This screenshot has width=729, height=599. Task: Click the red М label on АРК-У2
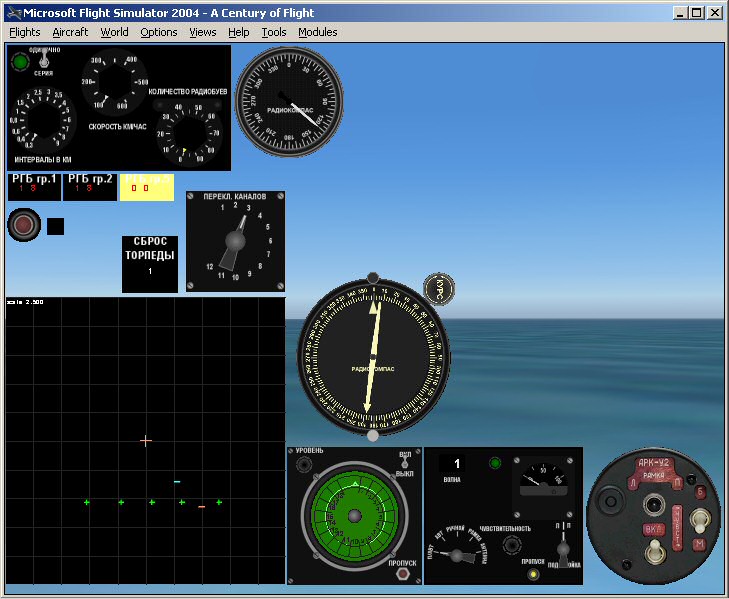coord(700,544)
